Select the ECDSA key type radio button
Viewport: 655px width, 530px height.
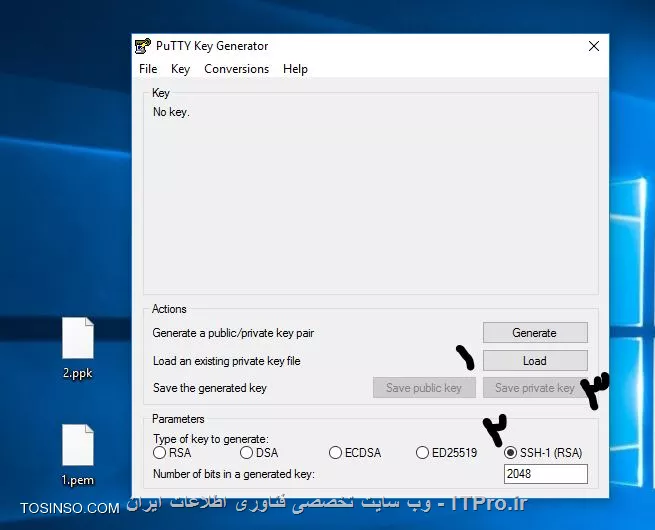(335, 453)
